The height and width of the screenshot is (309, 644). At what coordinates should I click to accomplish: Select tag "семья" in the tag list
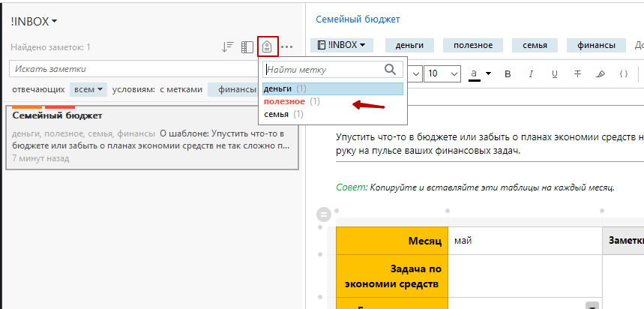277,114
